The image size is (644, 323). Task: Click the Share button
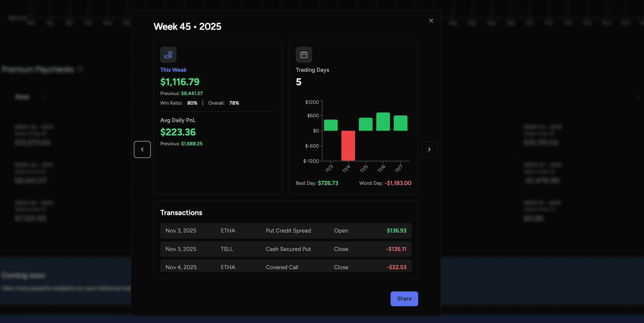[x=404, y=298]
